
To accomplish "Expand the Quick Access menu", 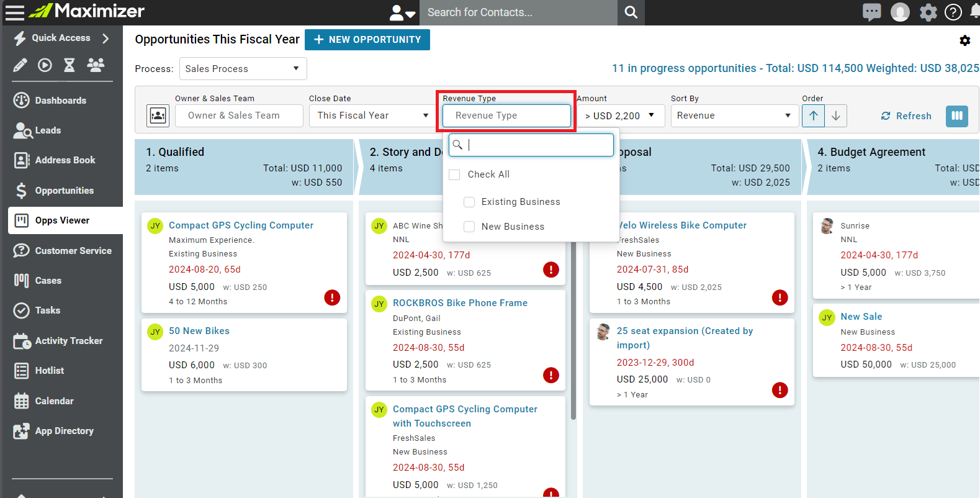I will click(61, 38).
